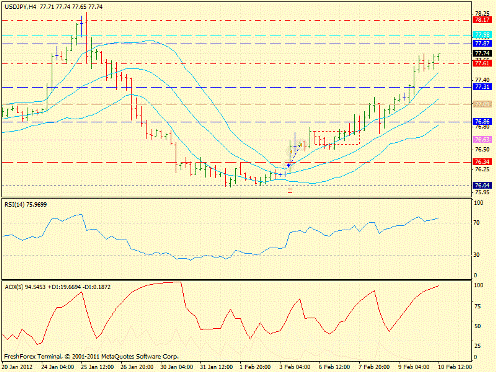
Task: Click the 31 Jan 12:00 time label
Action: [x=217, y=367]
